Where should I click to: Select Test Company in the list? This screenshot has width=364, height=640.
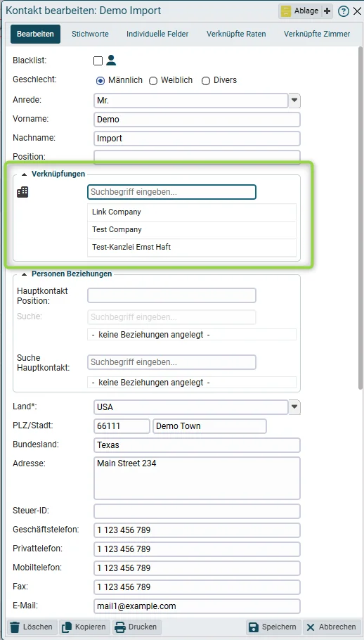coord(192,230)
